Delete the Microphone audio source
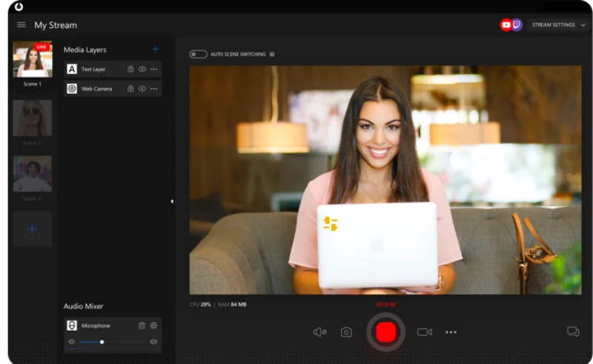This screenshot has height=364, width=593. 142,325
